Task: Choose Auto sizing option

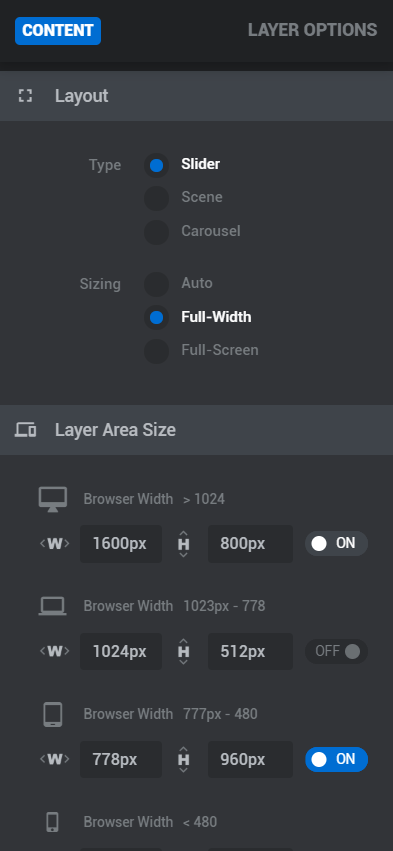Action: (156, 284)
